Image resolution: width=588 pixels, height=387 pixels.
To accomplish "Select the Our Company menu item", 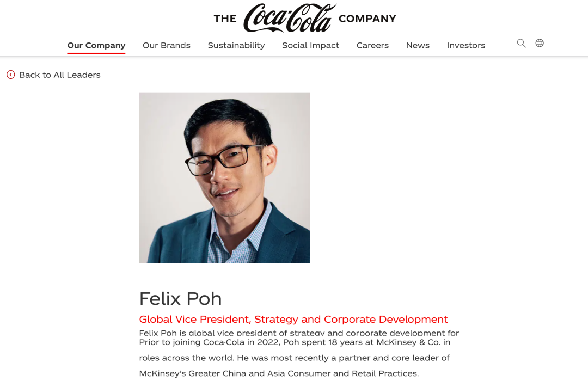I will (x=96, y=45).
